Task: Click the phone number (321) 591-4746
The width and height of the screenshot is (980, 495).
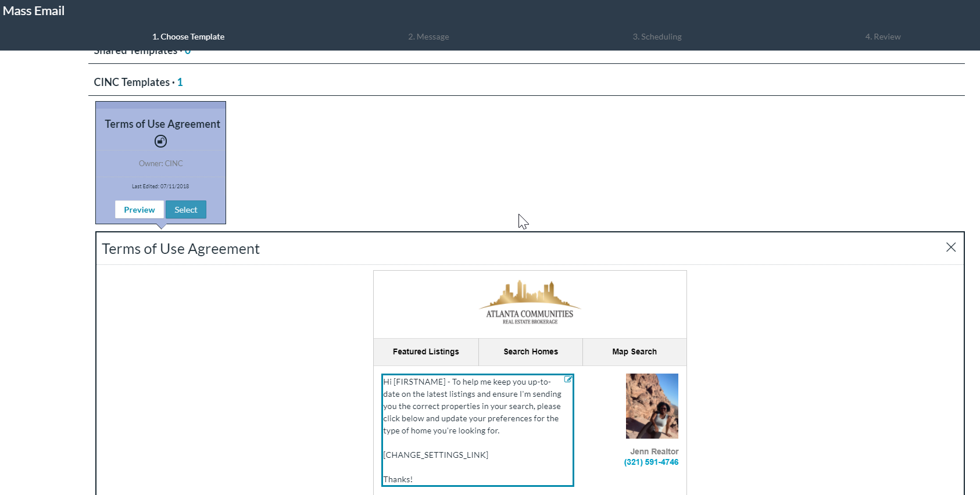Action: tap(651, 462)
